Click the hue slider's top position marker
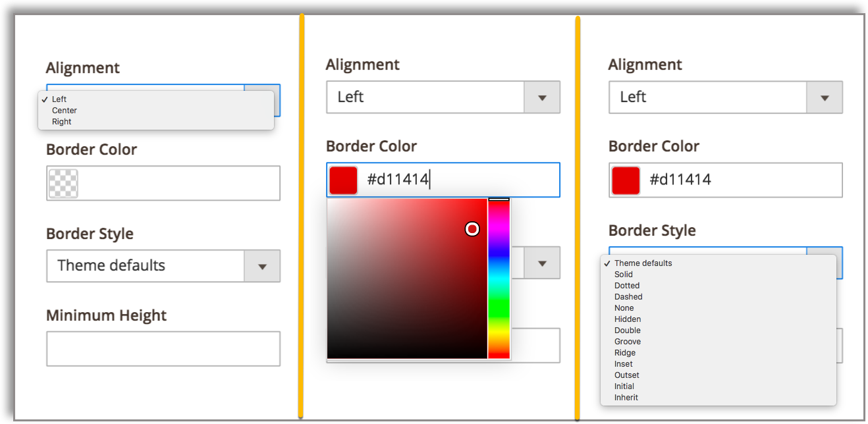 [x=499, y=199]
